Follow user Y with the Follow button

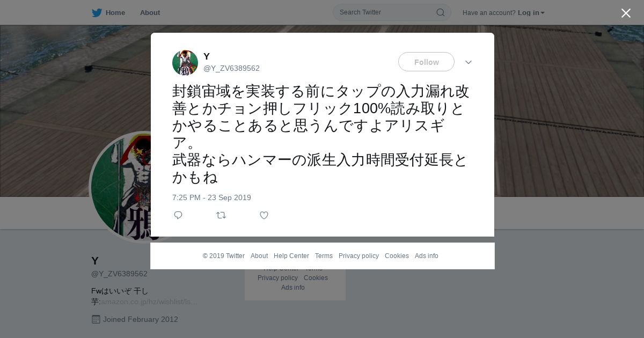[426, 62]
